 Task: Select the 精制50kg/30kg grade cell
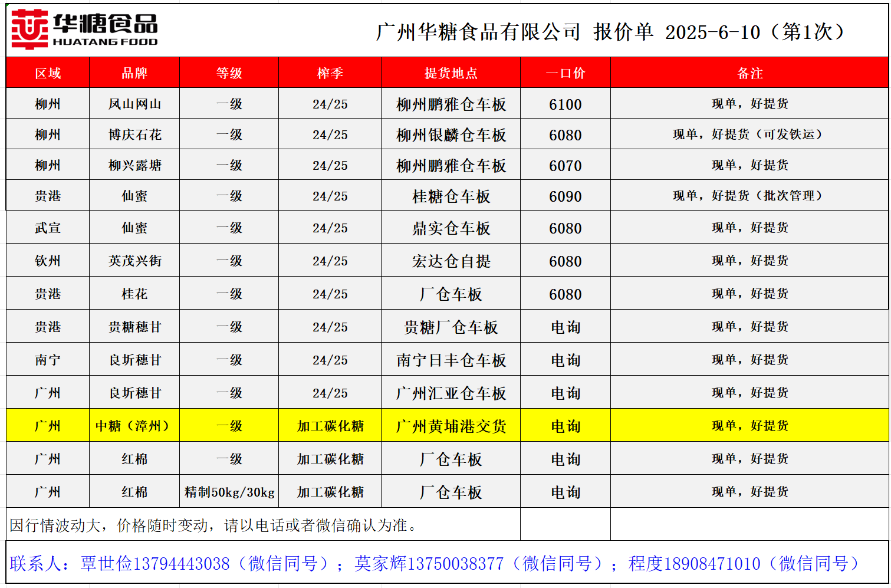point(229,492)
